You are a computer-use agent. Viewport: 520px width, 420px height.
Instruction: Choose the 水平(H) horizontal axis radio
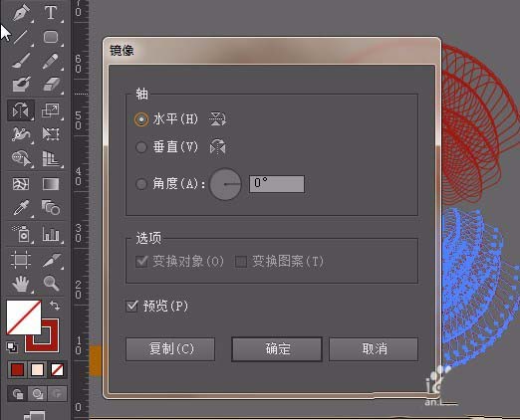click(x=141, y=119)
